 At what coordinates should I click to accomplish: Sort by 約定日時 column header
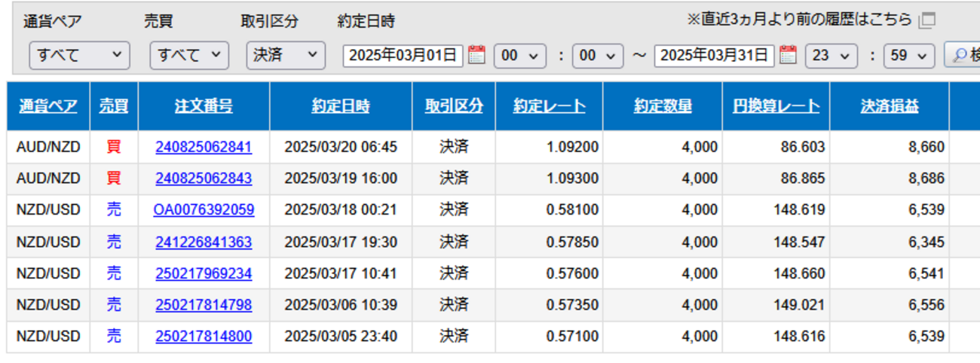point(341,106)
